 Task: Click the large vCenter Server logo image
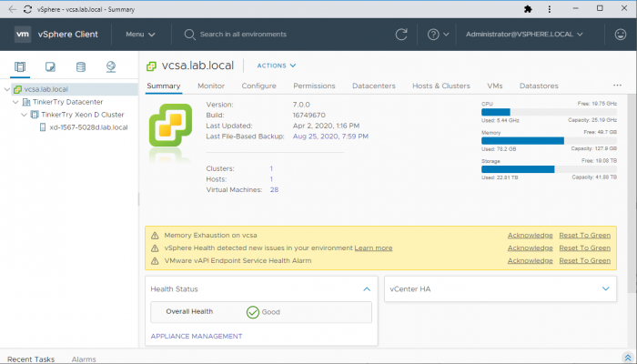coord(171,126)
